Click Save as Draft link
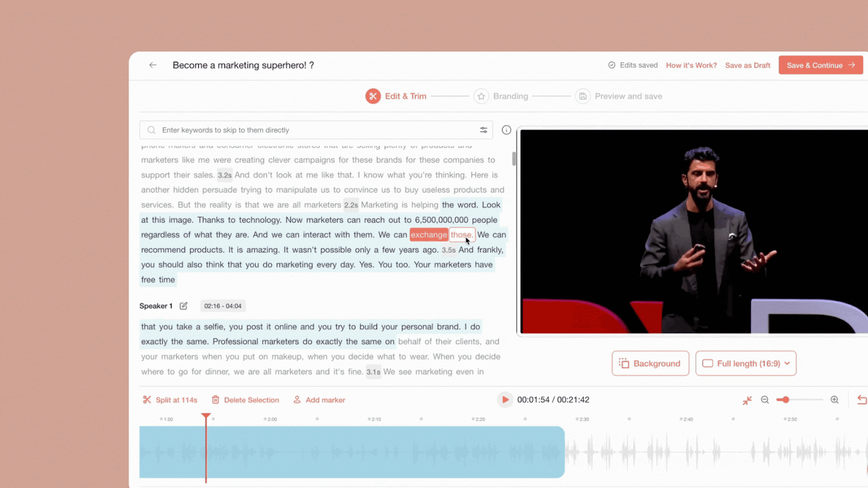 point(748,65)
